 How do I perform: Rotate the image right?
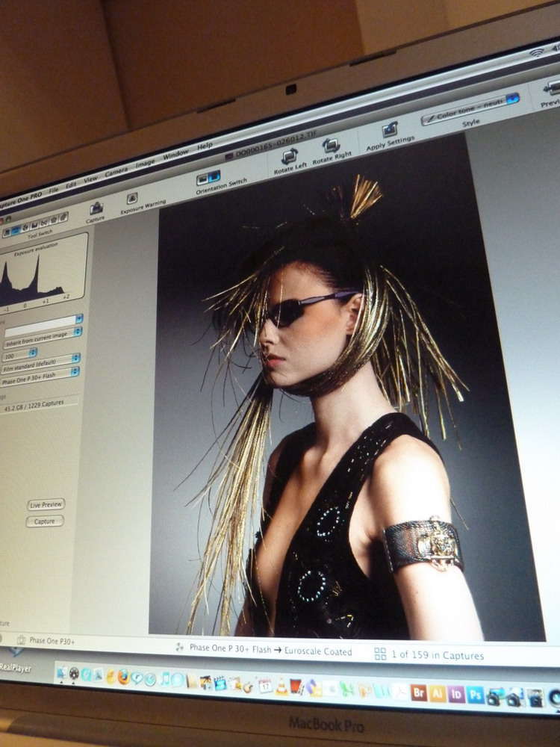332,145
